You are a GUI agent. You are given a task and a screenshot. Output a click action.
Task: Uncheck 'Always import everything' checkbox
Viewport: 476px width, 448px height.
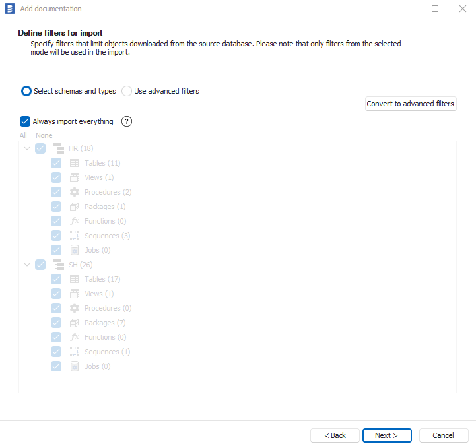tap(25, 121)
